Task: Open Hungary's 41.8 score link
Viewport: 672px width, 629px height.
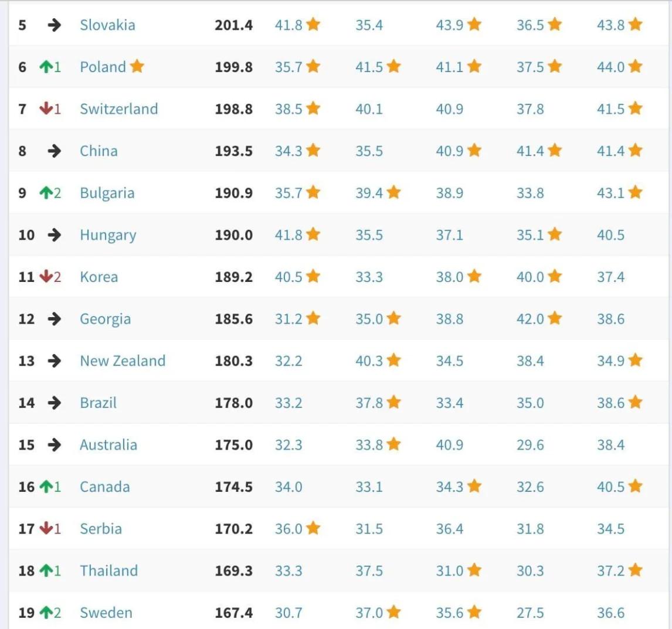Action: tap(289, 235)
